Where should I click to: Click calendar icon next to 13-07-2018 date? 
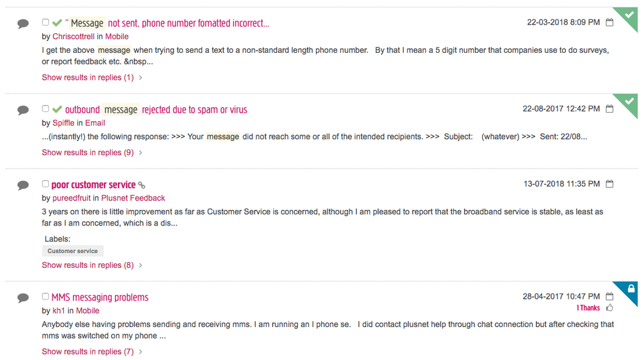pos(610,184)
